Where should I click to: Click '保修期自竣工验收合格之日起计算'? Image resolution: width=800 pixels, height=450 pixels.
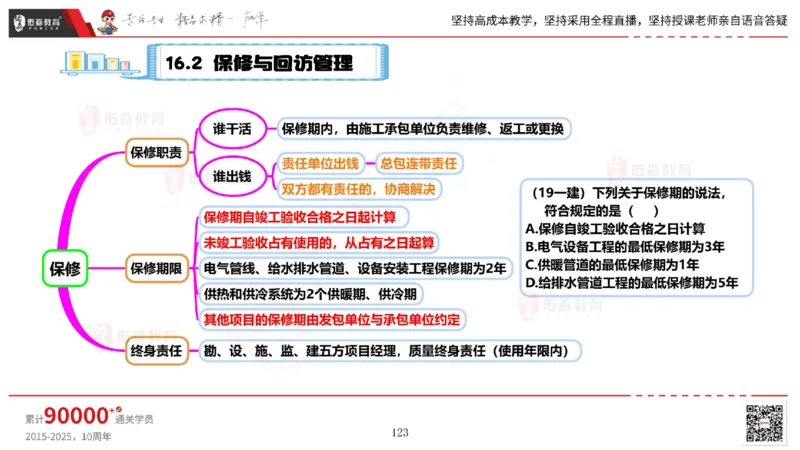point(303,217)
